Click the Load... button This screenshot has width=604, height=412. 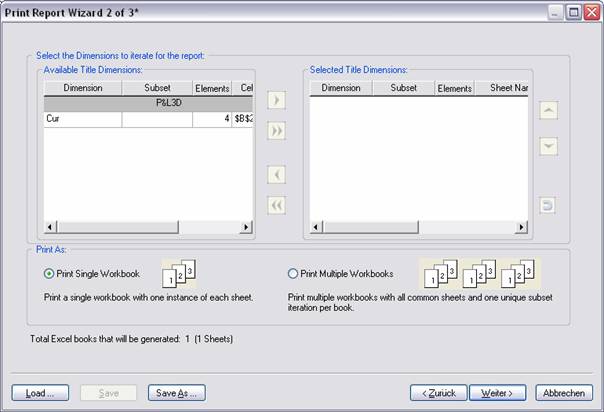click(x=40, y=393)
